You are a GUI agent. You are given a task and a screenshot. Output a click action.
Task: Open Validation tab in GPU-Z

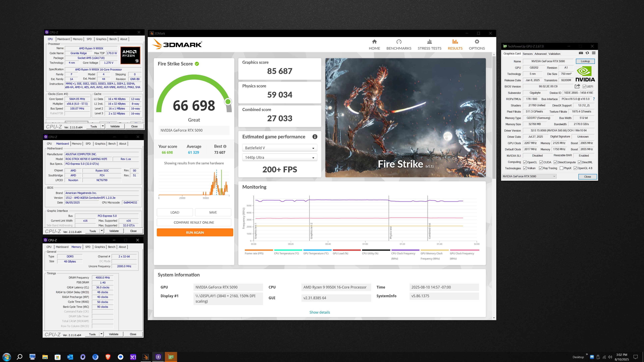click(x=554, y=54)
